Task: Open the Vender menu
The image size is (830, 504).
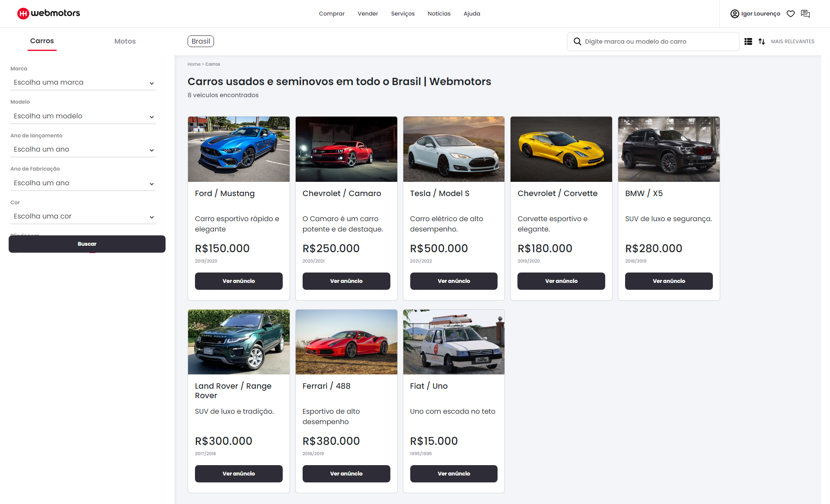Action: (x=368, y=14)
